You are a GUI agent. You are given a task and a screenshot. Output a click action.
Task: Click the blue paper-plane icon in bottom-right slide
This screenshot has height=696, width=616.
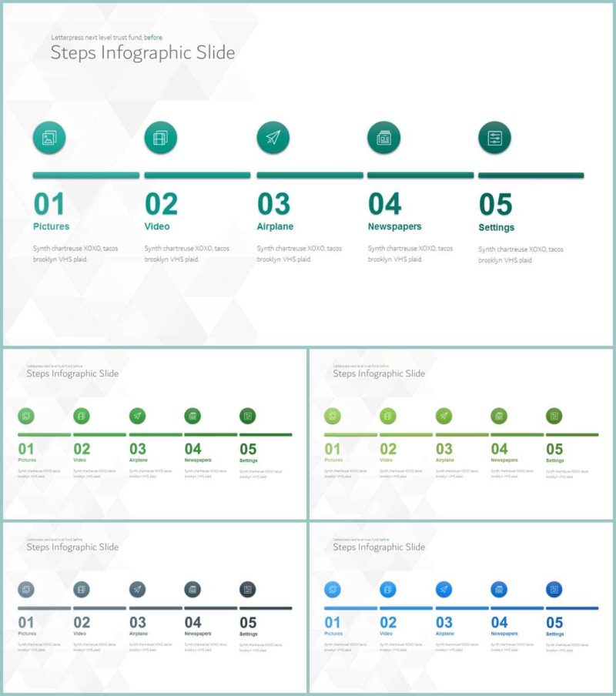pyautogui.click(x=444, y=590)
